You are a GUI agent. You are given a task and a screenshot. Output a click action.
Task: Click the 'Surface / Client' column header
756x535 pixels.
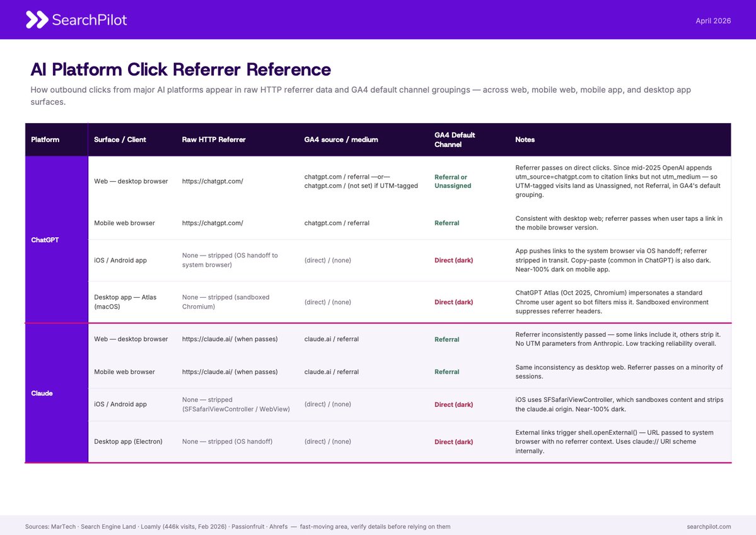tap(120, 139)
